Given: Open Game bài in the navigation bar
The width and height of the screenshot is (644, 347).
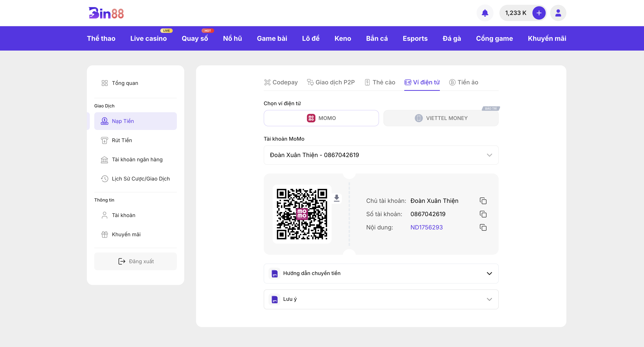Looking at the screenshot, I should [x=272, y=39].
